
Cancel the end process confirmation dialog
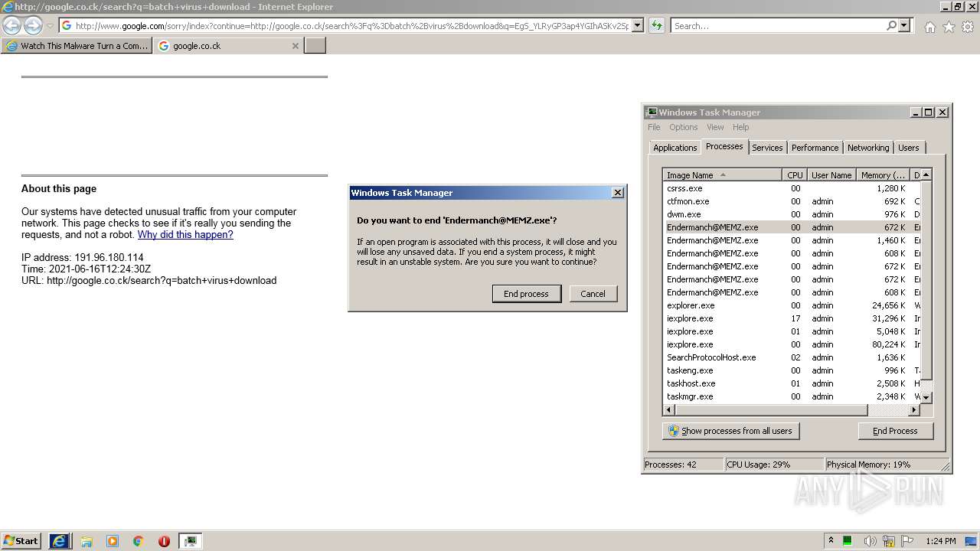(593, 294)
